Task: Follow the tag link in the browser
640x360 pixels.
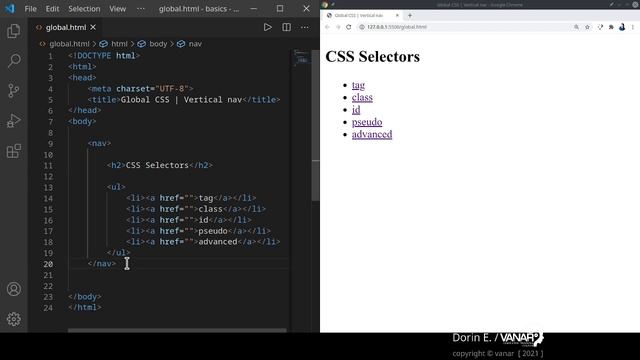Action: pyautogui.click(x=358, y=85)
